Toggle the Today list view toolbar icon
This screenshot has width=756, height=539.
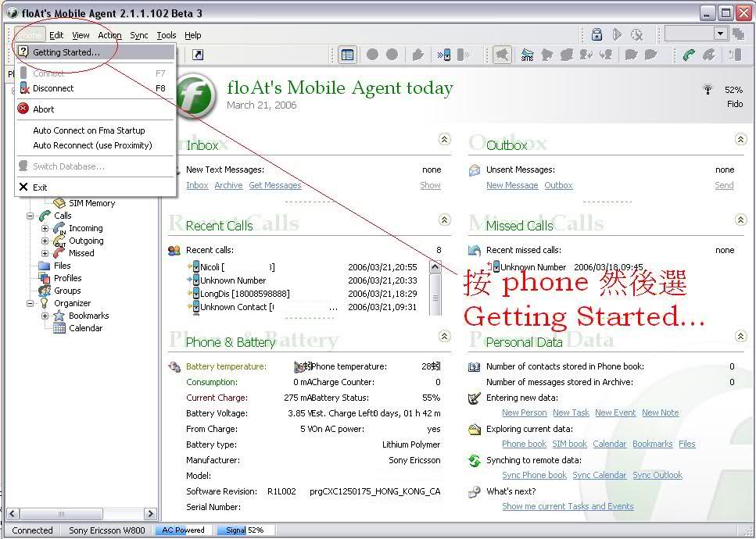(347, 55)
